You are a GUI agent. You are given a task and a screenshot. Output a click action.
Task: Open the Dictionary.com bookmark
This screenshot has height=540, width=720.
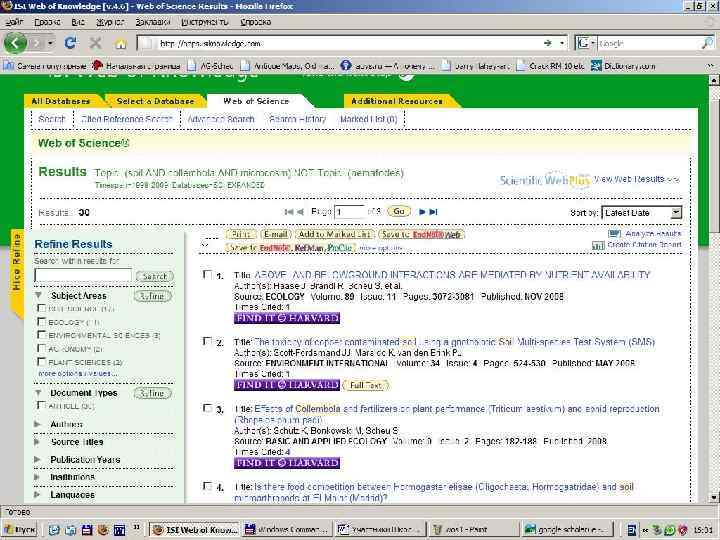click(x=623, y=66)
